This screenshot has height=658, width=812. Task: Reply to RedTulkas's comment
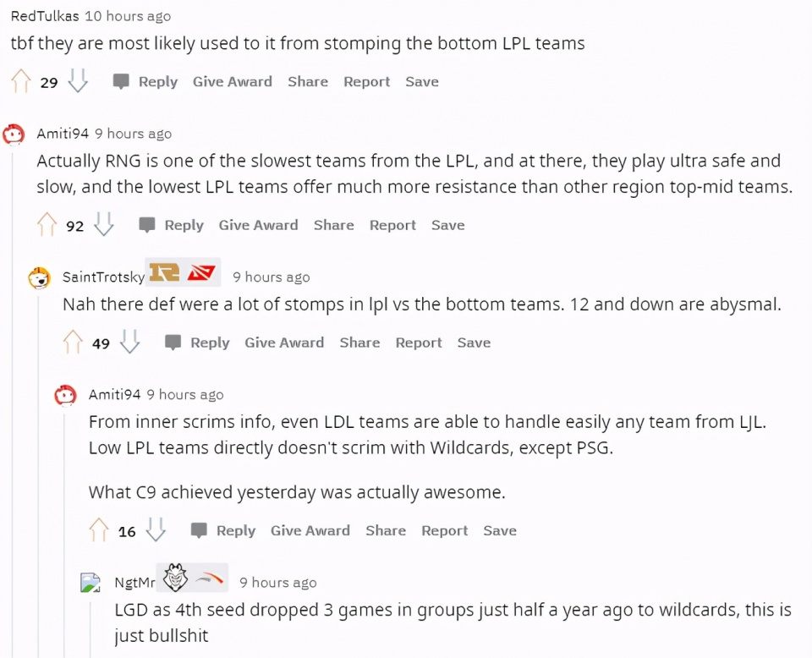point(145,82)
